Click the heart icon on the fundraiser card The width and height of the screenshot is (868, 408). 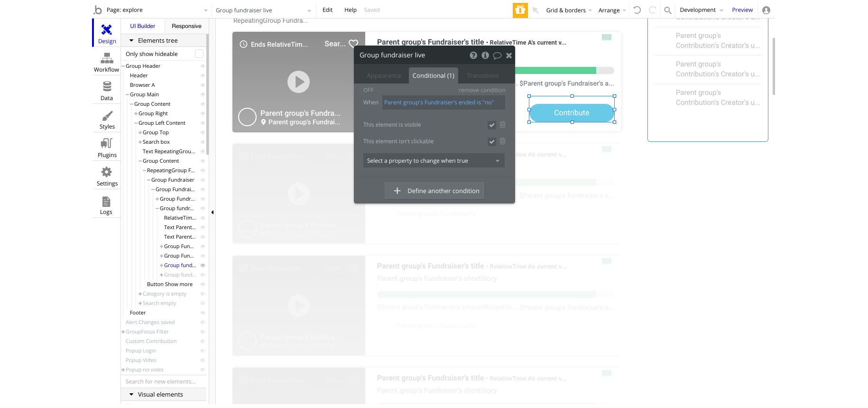pos(353,44)
